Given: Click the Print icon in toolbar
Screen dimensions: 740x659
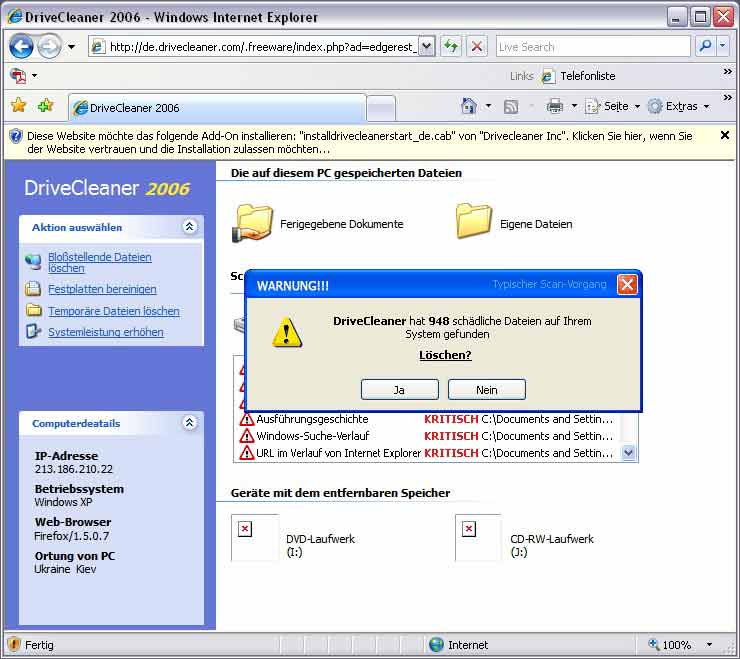Looking at the screenshot, I should pyautogui.click(x=554, y=106).
